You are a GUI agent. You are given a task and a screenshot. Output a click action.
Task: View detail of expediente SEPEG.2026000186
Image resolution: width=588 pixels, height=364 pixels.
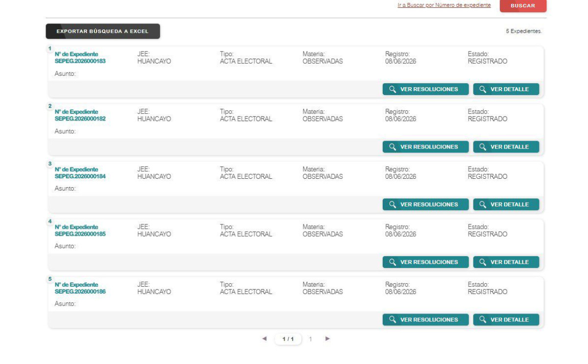[x=506, y=319]
